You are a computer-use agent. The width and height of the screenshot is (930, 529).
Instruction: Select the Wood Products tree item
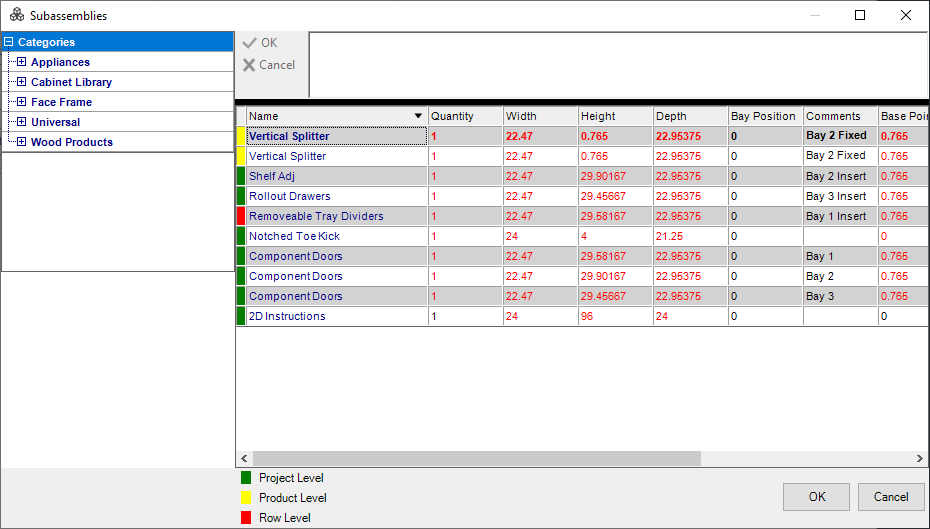pos(72,142)
